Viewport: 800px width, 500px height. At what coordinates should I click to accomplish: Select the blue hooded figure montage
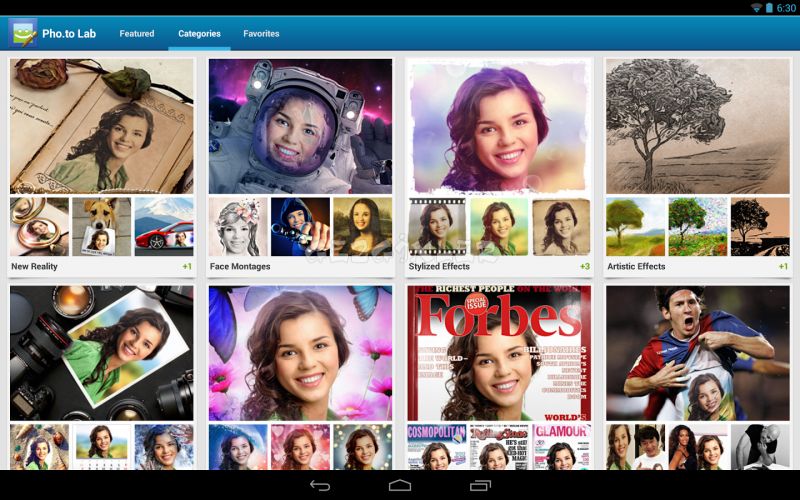click(301, 227)
